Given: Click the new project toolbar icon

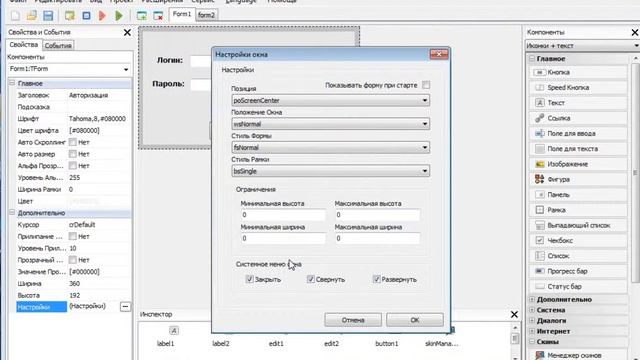Looking at the screenshot, I should pos(15,16).
